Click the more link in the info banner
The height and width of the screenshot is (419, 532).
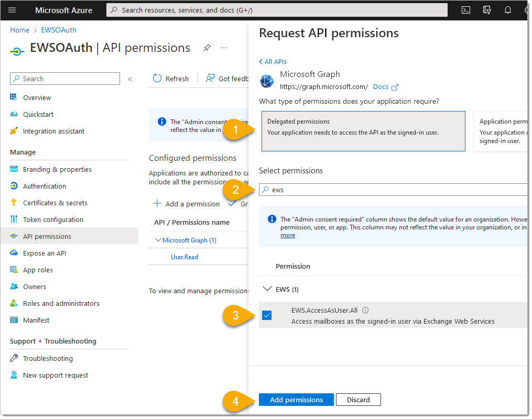coord(288,236)
